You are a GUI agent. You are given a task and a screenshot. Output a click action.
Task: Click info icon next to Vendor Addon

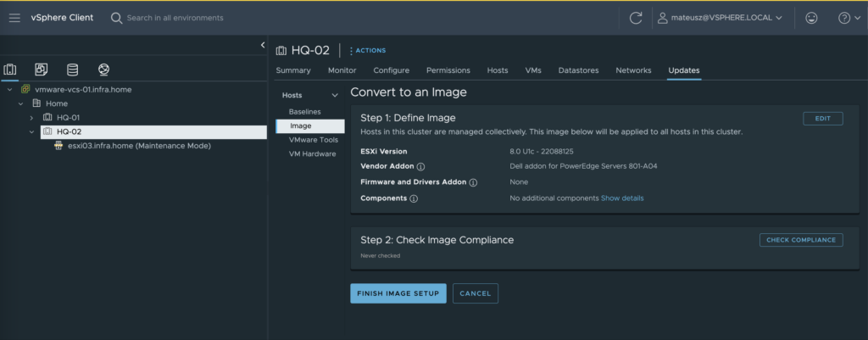pos(420,167)
